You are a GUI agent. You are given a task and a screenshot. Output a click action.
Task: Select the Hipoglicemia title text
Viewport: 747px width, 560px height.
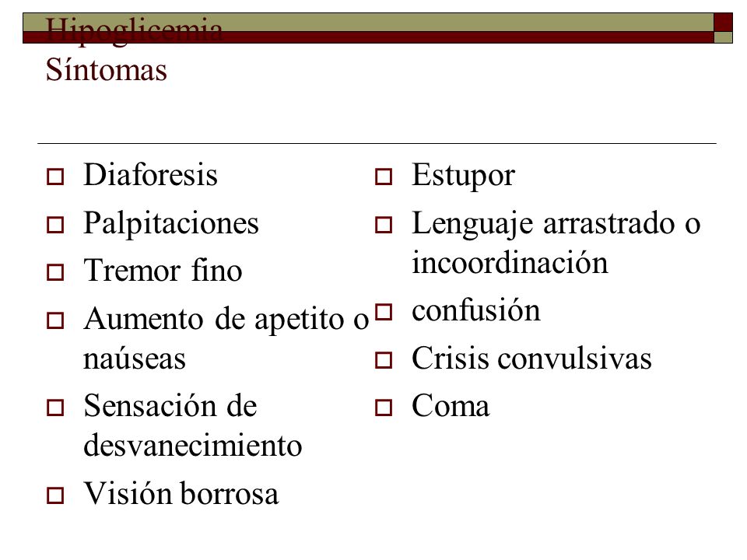tap(134, 30)
